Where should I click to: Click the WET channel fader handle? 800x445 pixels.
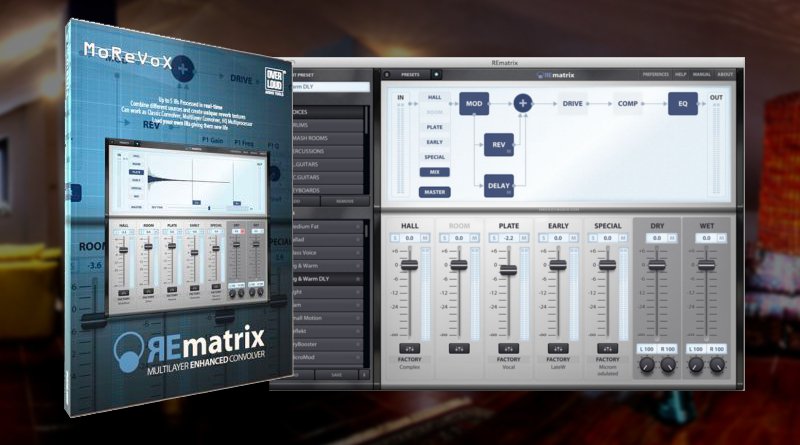click(x=706, y=265)
